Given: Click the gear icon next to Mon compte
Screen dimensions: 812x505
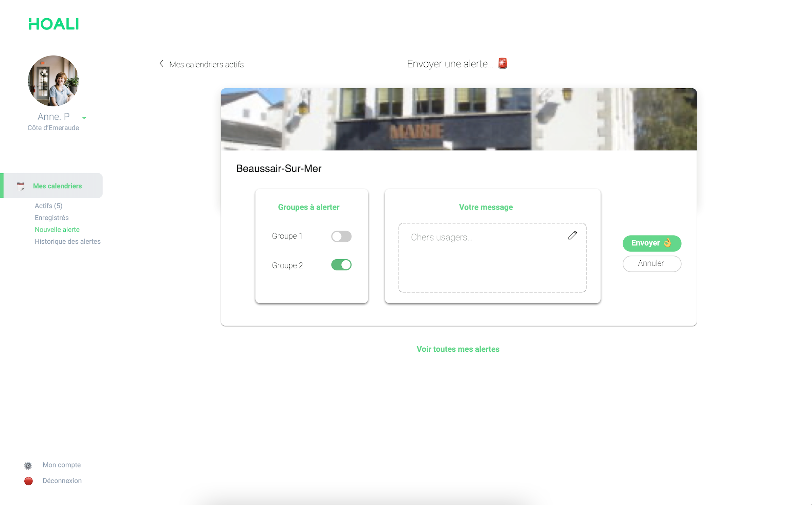Looking at the screenshot, I should pyautogui.click(x=28, y=465).
